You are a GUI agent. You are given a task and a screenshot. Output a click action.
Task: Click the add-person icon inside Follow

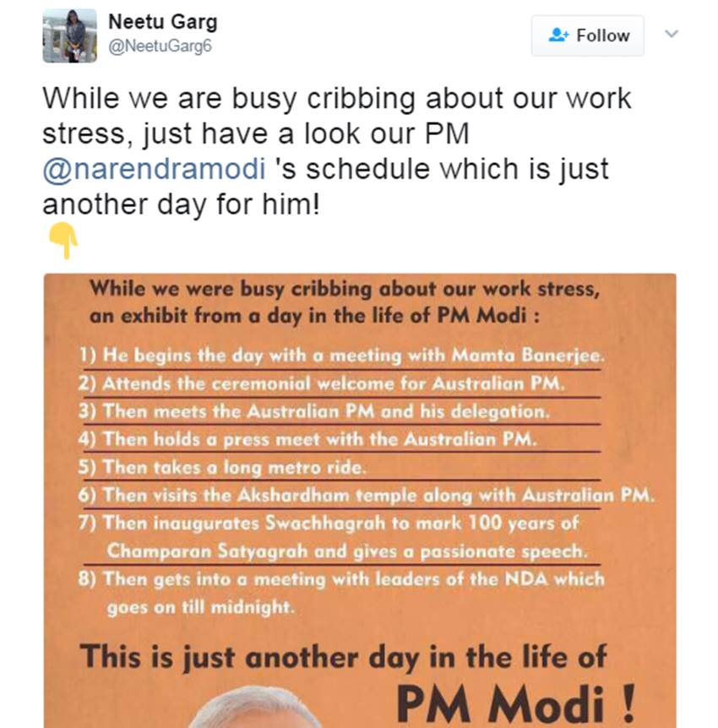(x=558, y=35)
